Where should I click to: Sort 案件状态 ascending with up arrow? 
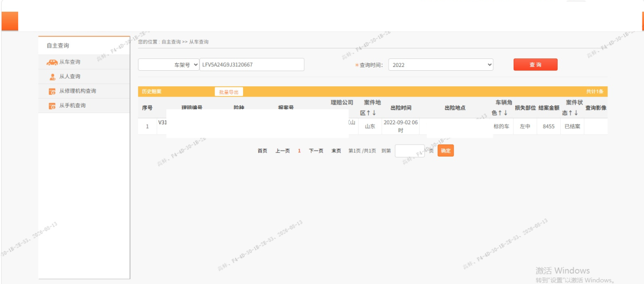tap(570, 113)
